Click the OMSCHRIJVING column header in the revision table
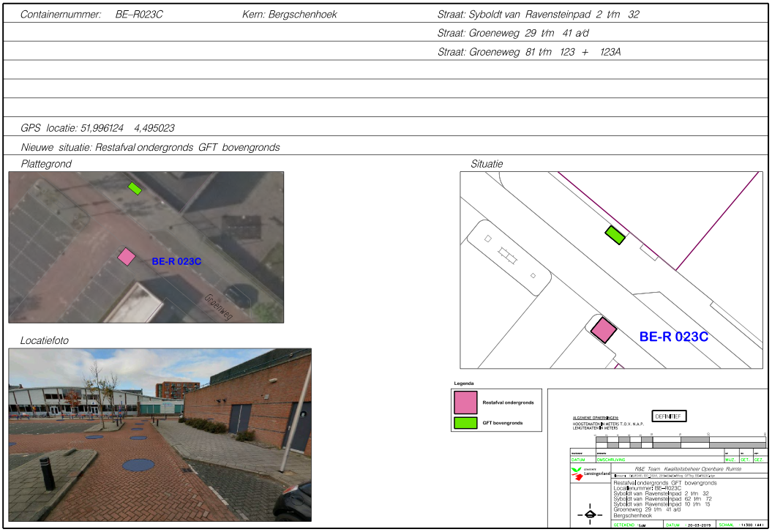 (x=613, y=460)
